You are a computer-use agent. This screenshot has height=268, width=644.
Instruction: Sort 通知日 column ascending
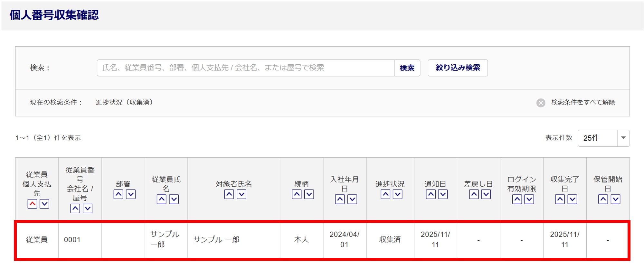coord(431,194)
